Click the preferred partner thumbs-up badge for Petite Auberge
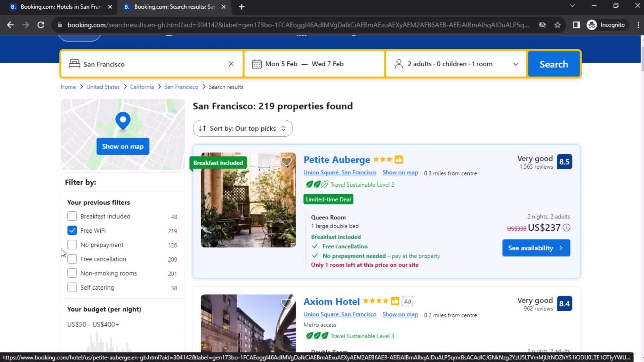The height and width of the screenshot is (362, 644). point(399,160)
